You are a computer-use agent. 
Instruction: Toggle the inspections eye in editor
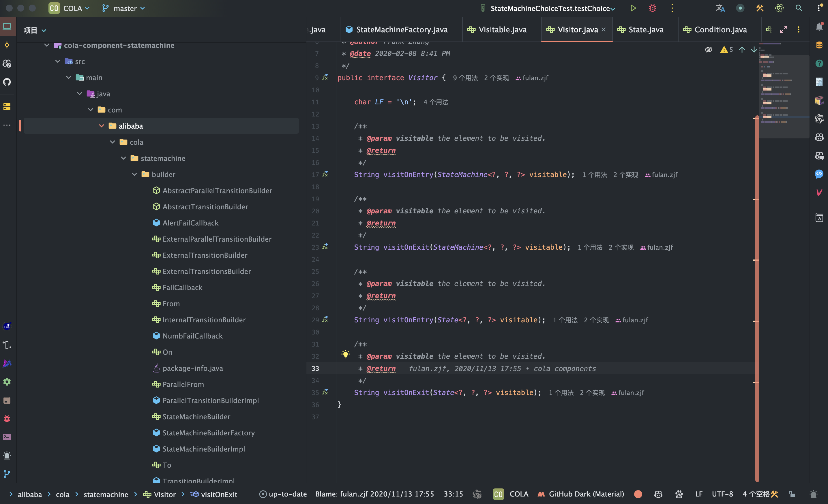(708, 50)
